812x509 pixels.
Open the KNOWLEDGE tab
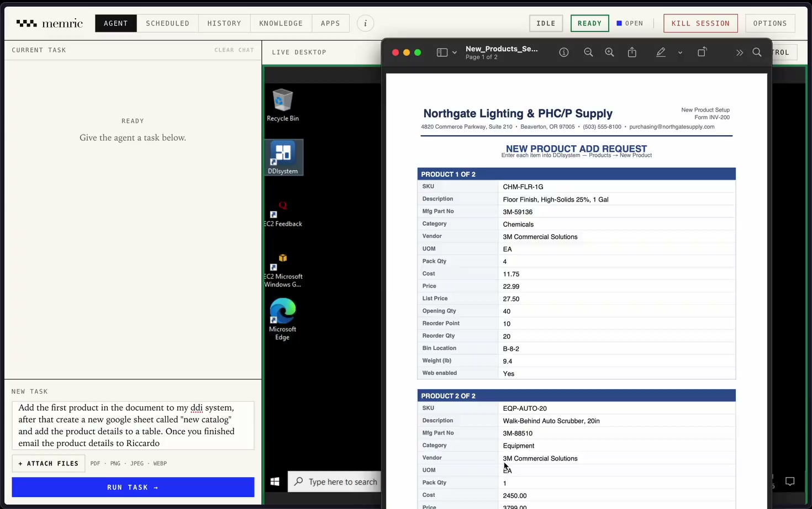pos(281,23)
